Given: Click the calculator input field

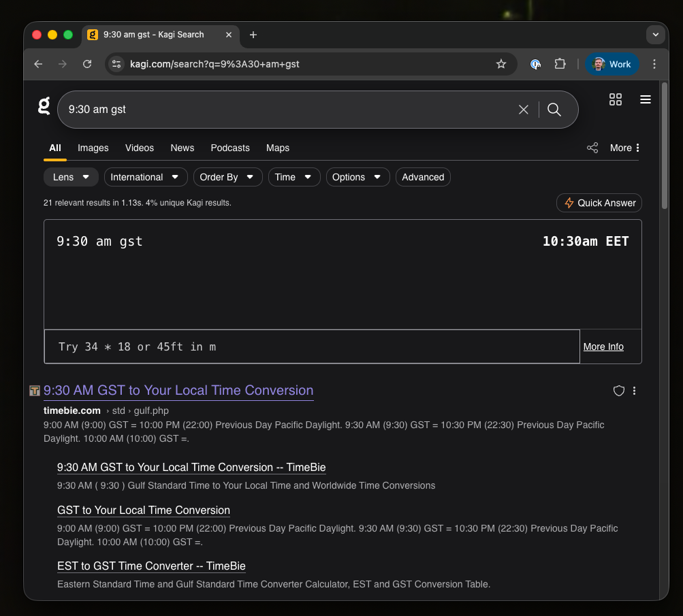Looking at the screenshot, I should click(311, 346).
